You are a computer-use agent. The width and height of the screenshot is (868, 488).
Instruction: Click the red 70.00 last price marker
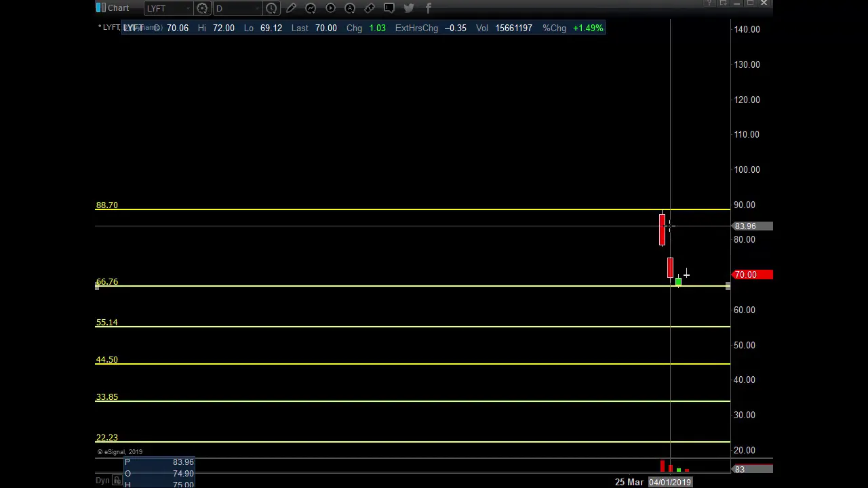(753, 274)
